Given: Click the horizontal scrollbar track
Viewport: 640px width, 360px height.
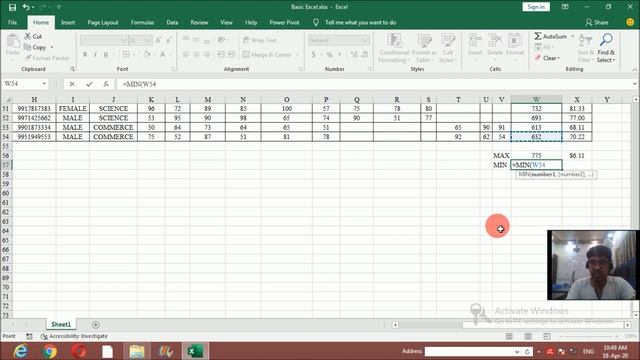Looking at the screenshot, I should tap(511, 325).
